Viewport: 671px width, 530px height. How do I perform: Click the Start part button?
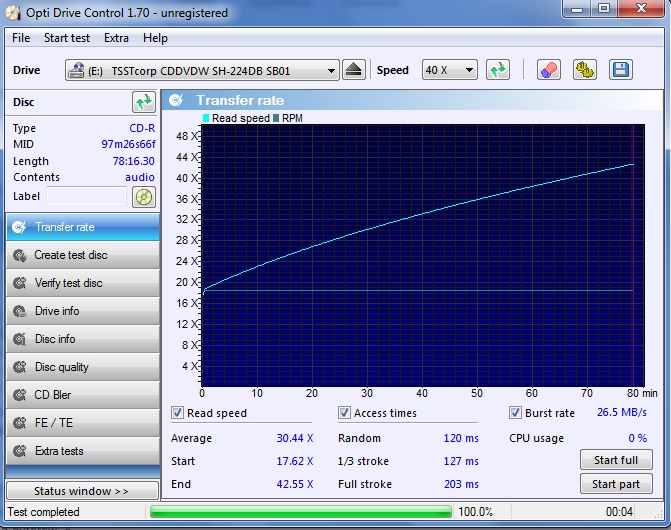pos(616,484)
